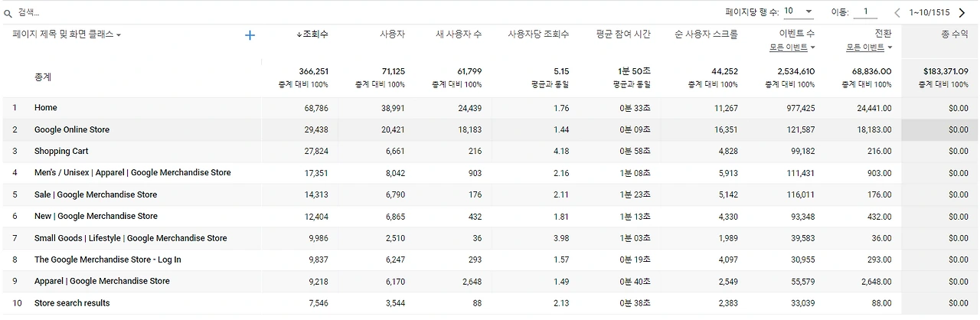Click Shopping Cart views per user 4.18
The image size is (980, 320).
point(561,152)
